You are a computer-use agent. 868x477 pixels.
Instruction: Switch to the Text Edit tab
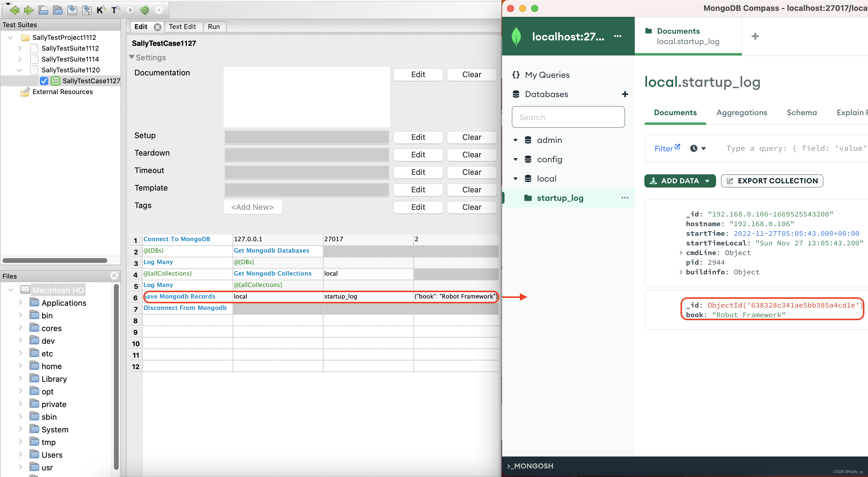coord(182,27)
